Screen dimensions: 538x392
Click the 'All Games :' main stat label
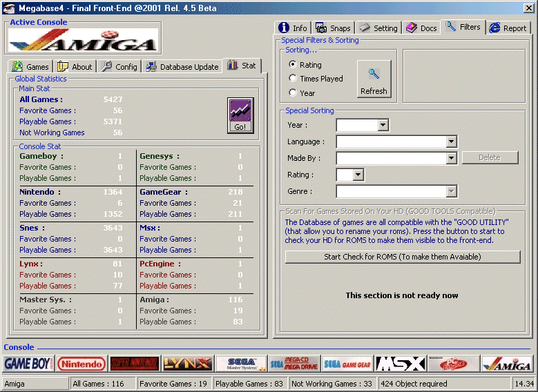click(41, 99)
